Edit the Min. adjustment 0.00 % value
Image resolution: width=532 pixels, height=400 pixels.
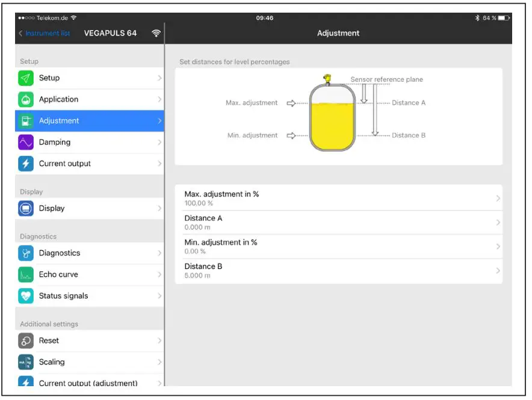tap(195, 251)
